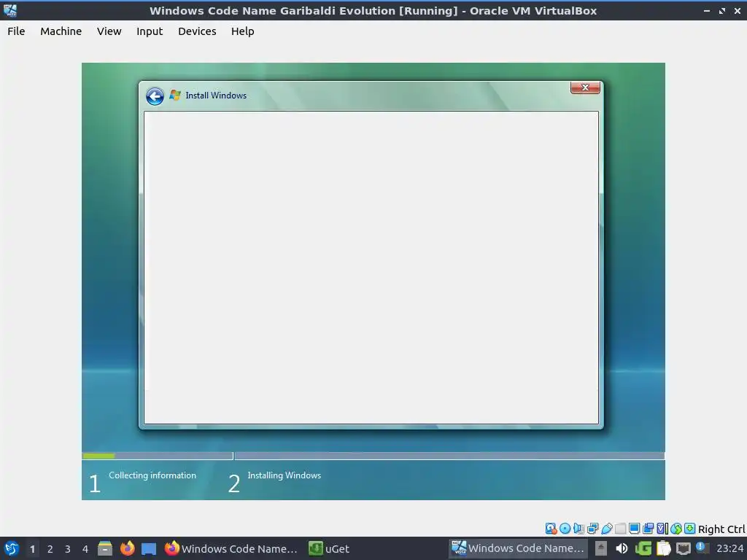The height and width of the screenshot is (560, 747).
Task: Open the File menu
Action: [16, 31]
